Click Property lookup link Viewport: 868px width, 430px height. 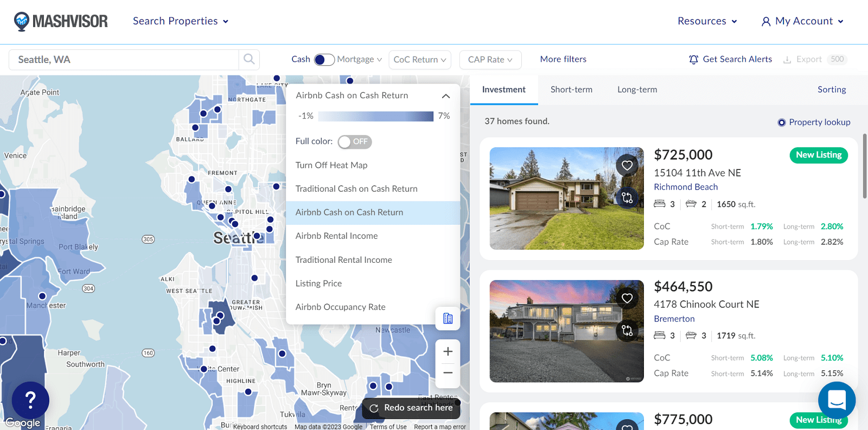(820, 122)
